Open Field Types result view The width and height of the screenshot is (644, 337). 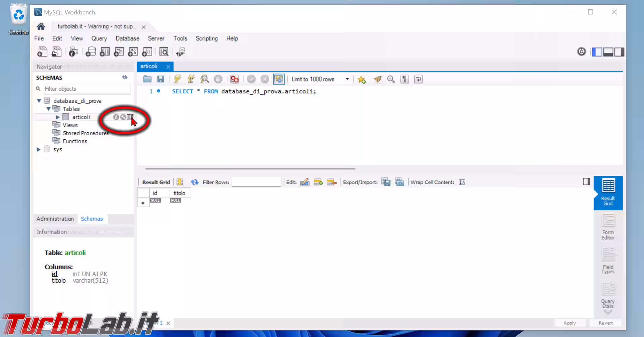pyautogui.click(x=608, y=261)
